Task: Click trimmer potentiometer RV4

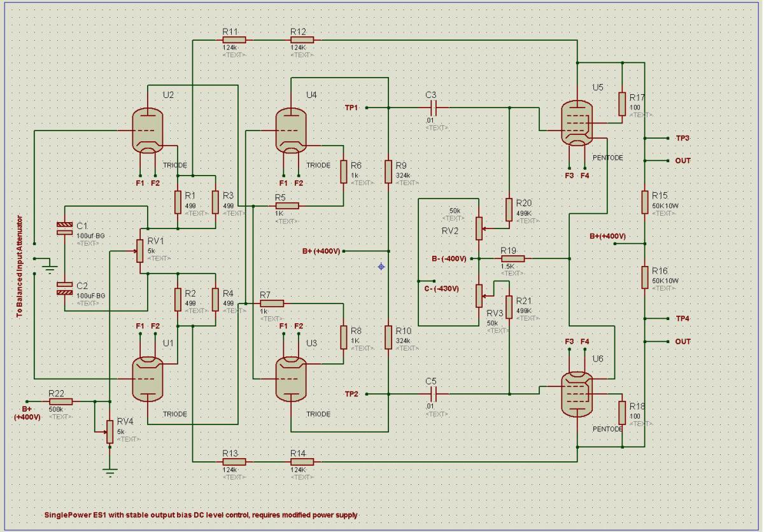Action: coord(110,430)
